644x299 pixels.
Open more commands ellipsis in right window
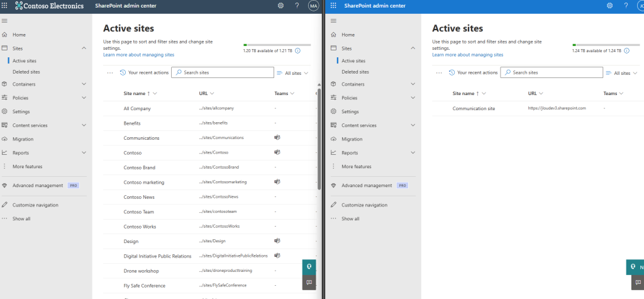pyautogui.click(x=439, y=73)
